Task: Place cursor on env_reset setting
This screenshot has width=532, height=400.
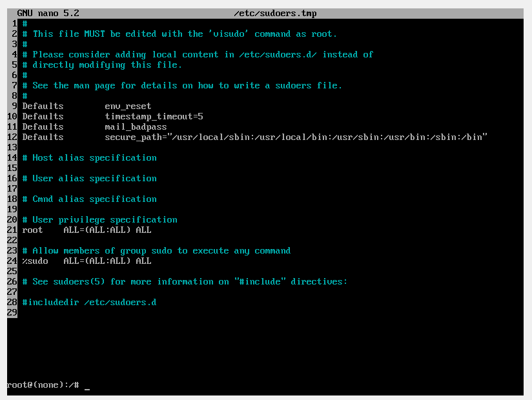Action: (x=128, y=106)
